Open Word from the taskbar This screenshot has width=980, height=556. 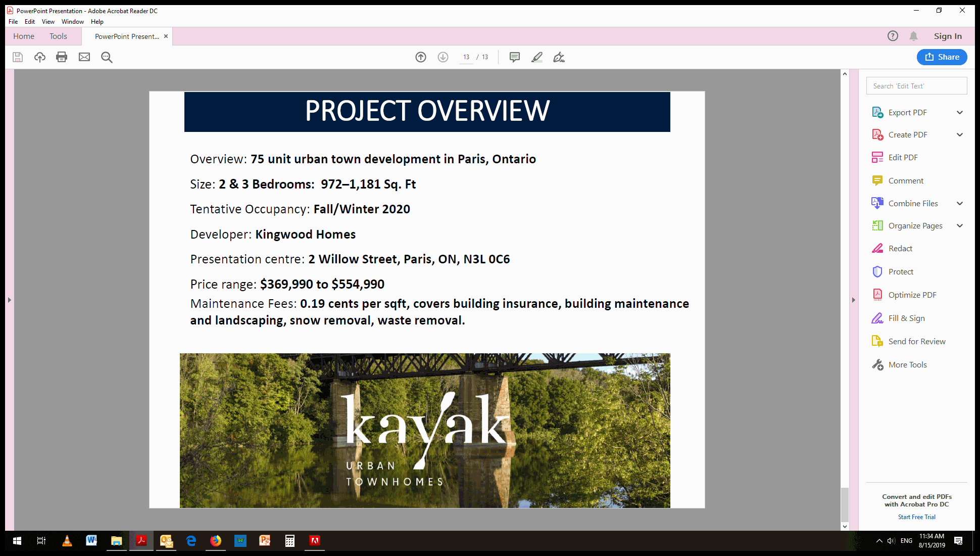(91, 541)
